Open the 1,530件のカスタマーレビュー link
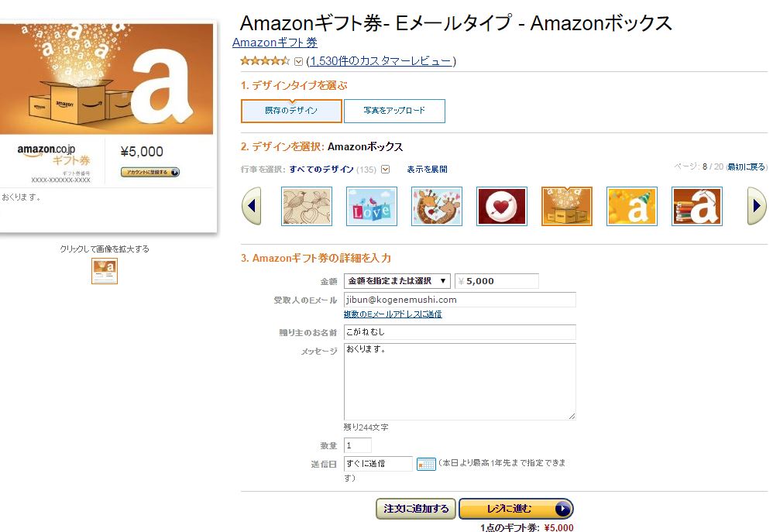Image resolution: width=773 pixels, height=532 pixels. [380, 61]
